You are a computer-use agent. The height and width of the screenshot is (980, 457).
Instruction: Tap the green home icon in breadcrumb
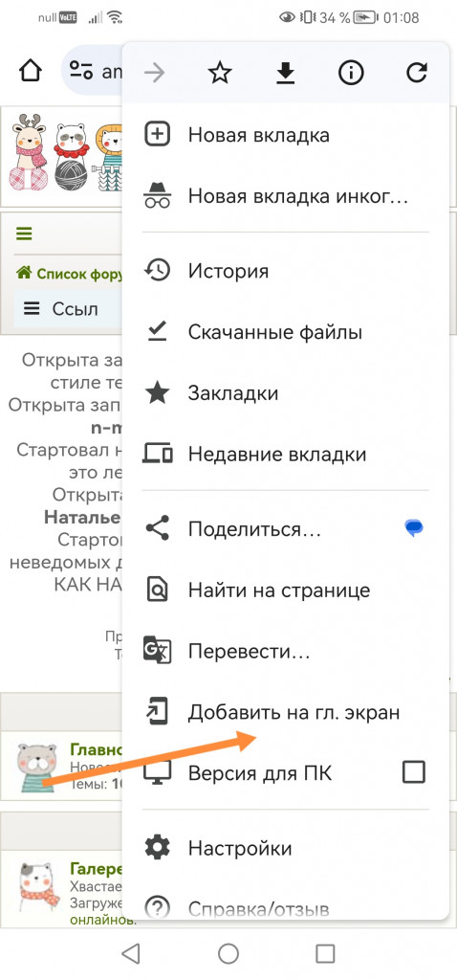[24, 273]
